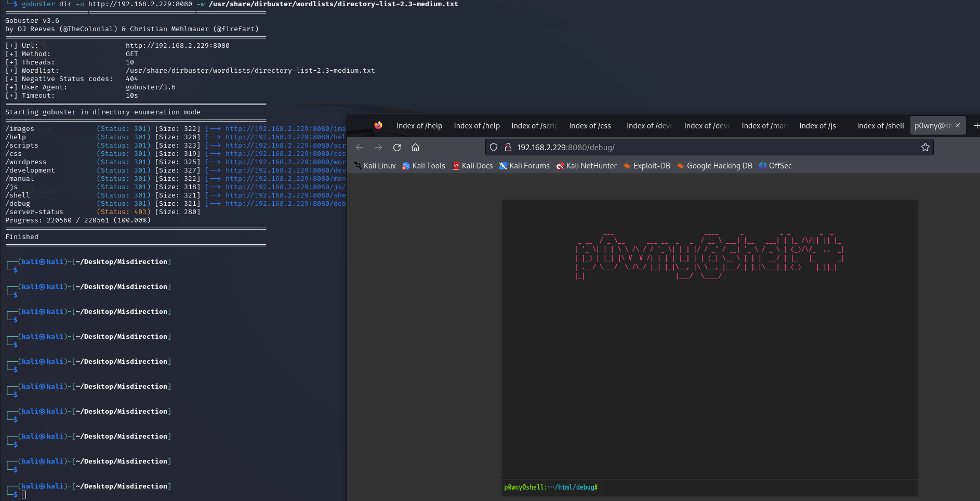Click the p0wny@shell ASCII art banner
This screenshot has height=501, width=980.
tap(709, 256)
